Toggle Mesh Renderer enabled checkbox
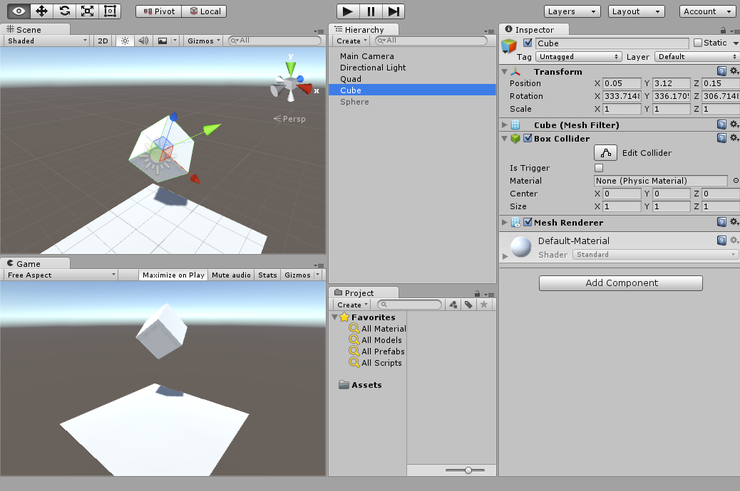The width and height of the screenshot is (740, 491). pyautogui.click(x=528, y=222)
